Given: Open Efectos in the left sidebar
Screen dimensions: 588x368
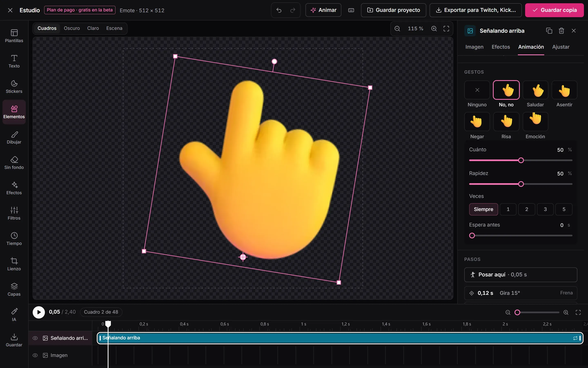Looking at the screenshot, I should [x=14, y=188].
